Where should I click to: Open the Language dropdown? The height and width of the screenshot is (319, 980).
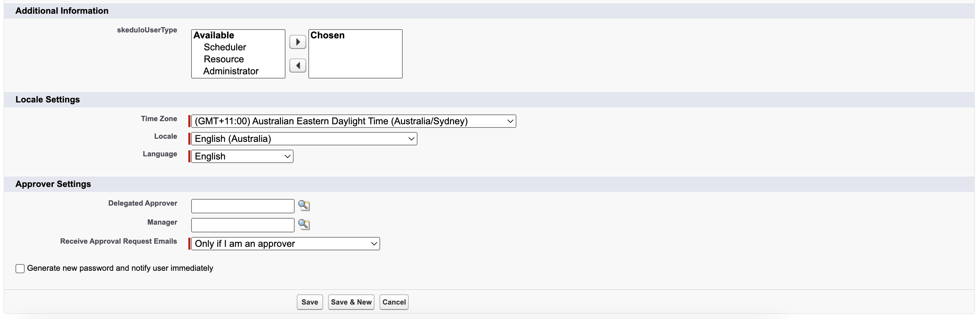[x=242, y=156]
